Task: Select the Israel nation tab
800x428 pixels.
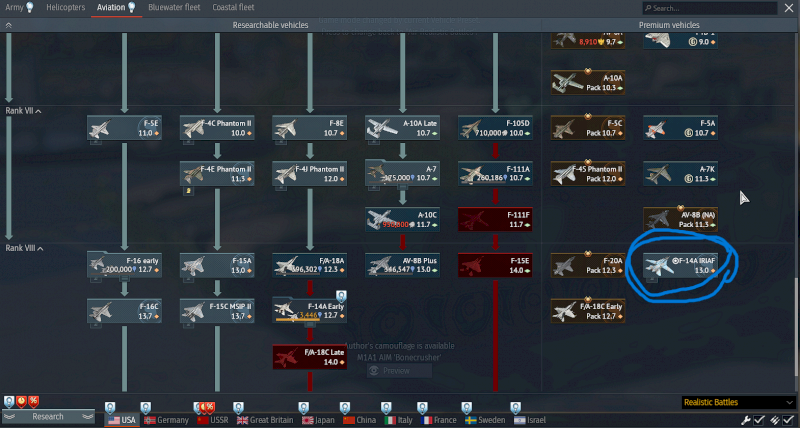Action: click(x=530, y=420)
